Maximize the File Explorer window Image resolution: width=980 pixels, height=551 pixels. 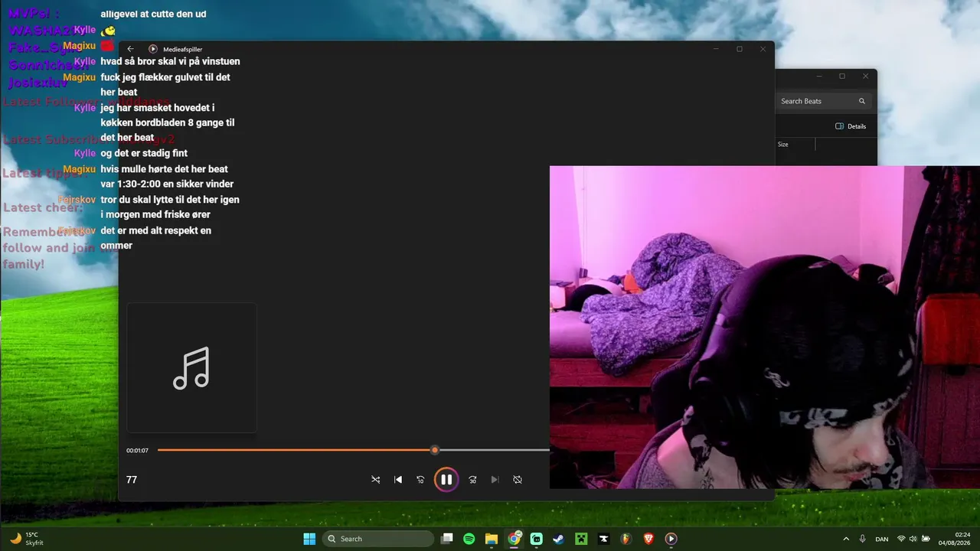(x=842, y=77)
